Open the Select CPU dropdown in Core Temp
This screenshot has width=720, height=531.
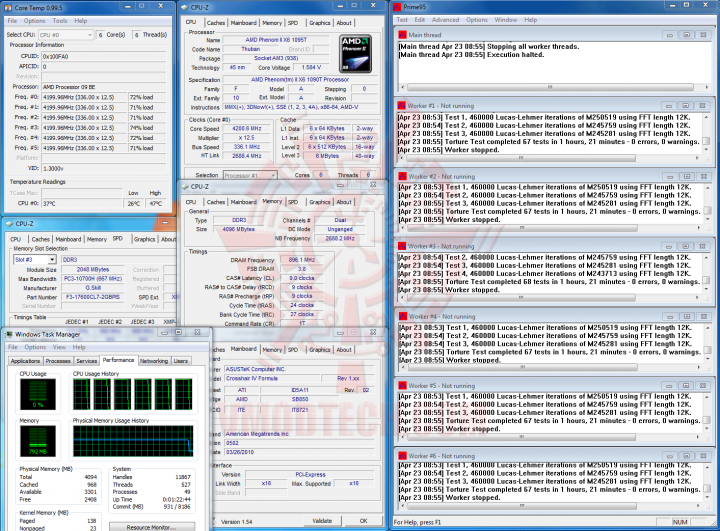click(66, 35)
